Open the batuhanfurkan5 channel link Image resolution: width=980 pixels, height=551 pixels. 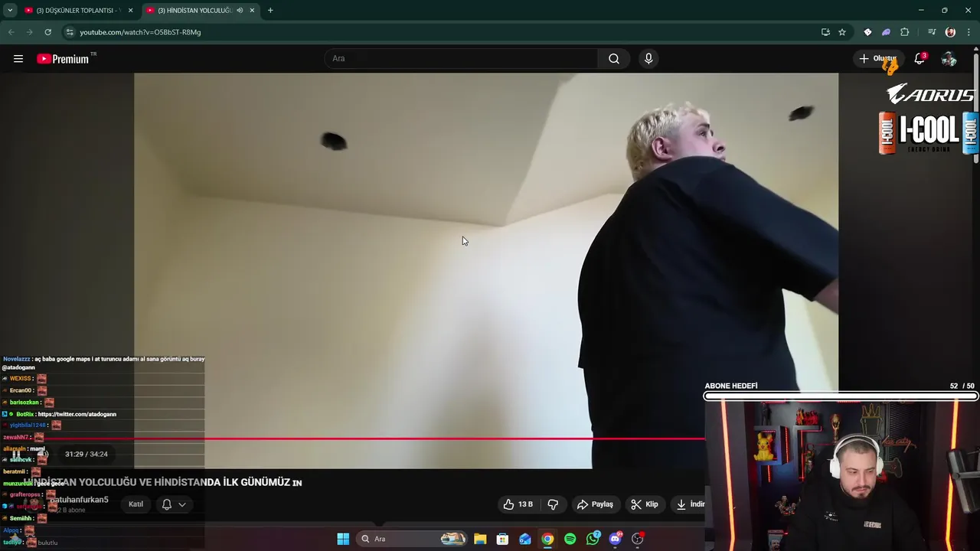[x=79, y=500]
